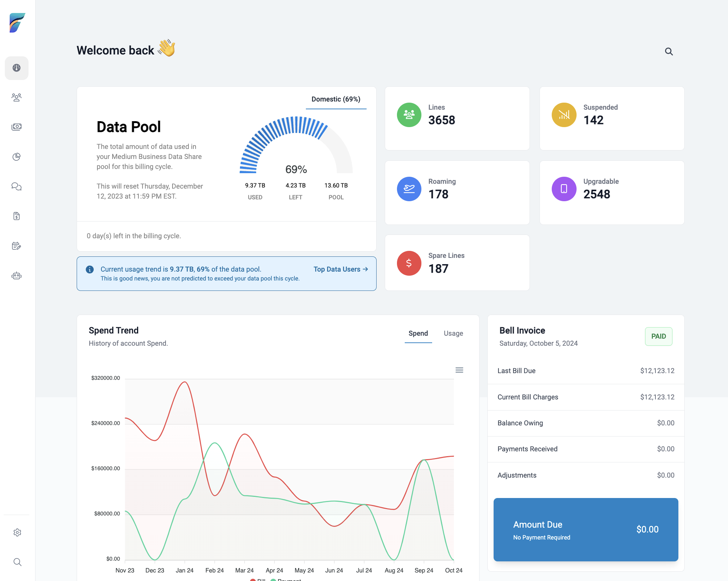Open the pie chart reports sidebar icon
The width and height of the screenshot is (728, 581).
pos(17,157)
